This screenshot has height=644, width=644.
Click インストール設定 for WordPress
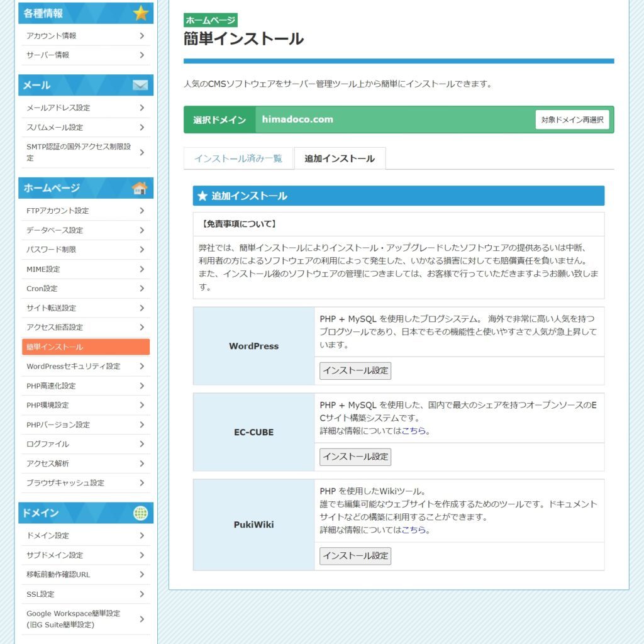coord(355,370)
